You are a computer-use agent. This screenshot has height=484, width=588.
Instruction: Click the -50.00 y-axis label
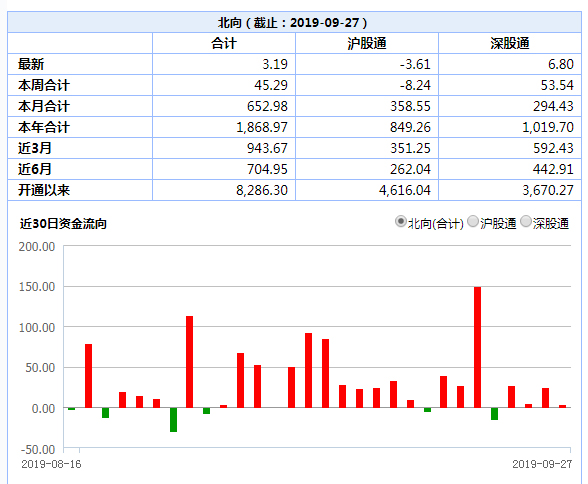tap(38, 450)
